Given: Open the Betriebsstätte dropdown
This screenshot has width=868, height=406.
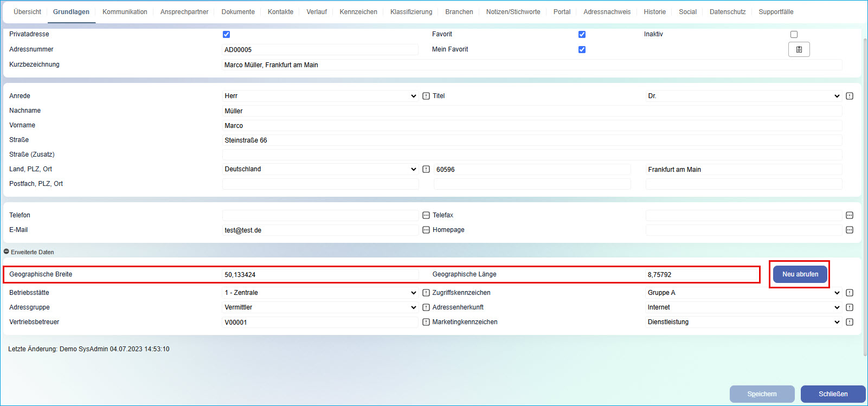Looking at the screenshot, I should 320,293.
